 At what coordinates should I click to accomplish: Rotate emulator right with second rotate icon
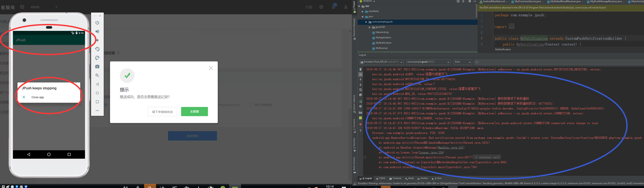[97, 58]
